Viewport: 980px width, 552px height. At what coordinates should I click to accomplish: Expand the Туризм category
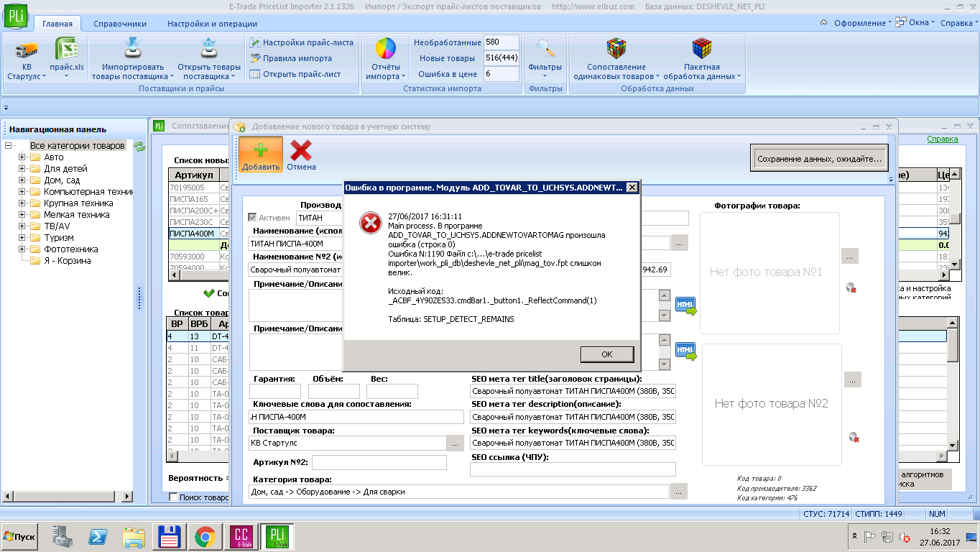coord(22,238)
